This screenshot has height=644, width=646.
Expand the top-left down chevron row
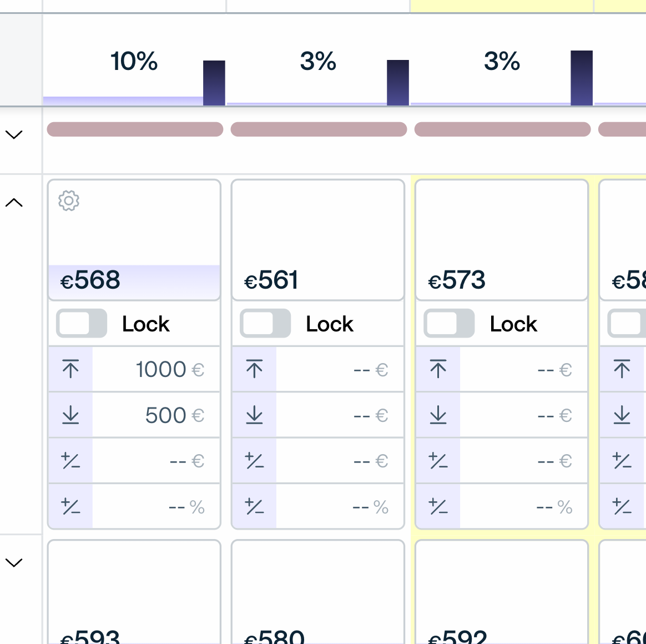pos(14,134)
